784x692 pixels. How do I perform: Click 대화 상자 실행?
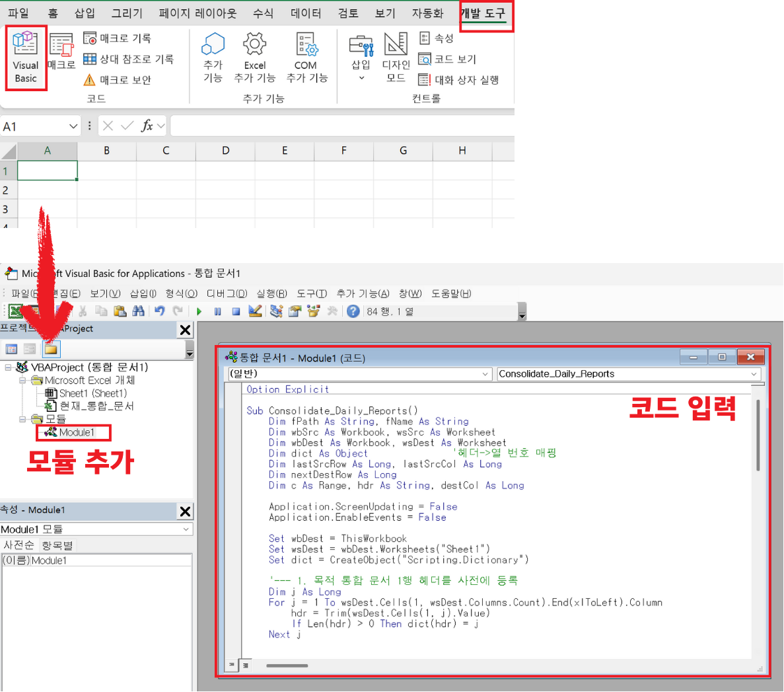click(458, 79)
